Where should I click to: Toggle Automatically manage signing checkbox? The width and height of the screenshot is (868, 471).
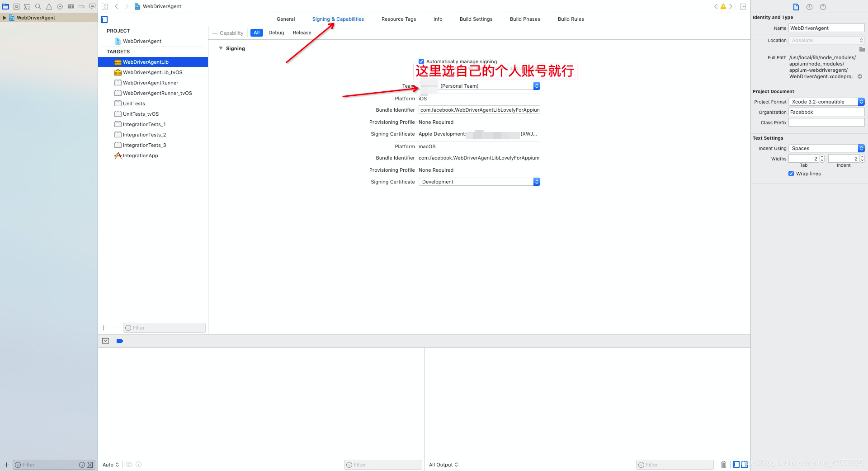click(x=421, y=61)
